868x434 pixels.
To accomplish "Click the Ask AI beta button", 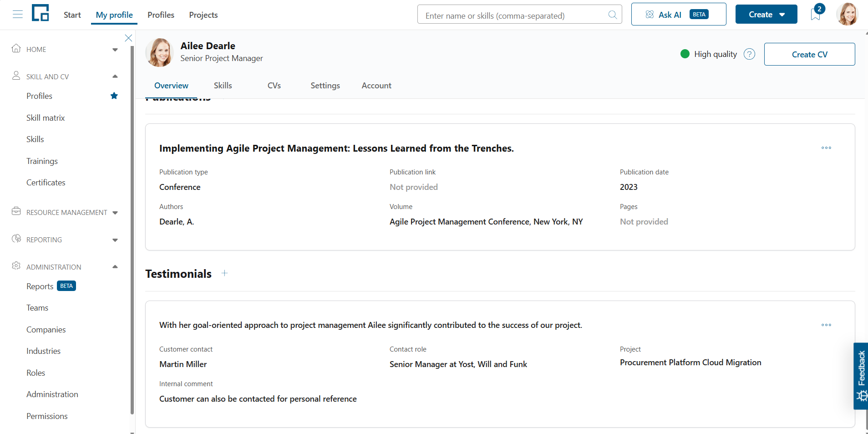I will (678, 15).
